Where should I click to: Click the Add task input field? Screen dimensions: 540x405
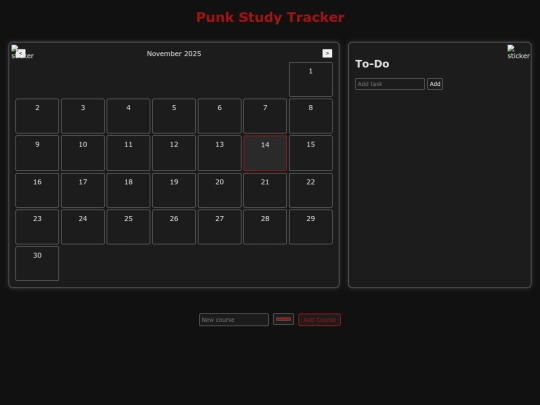coord(390,84)
